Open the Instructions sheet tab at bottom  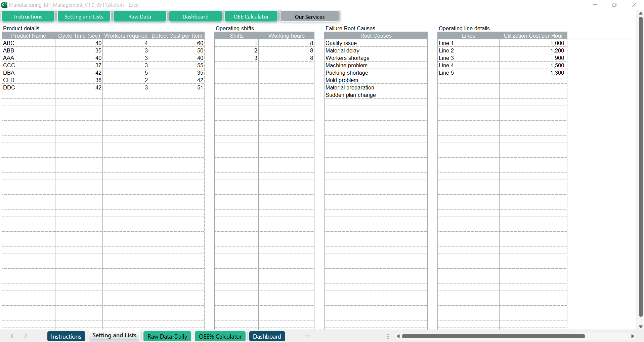pos(66,336)
